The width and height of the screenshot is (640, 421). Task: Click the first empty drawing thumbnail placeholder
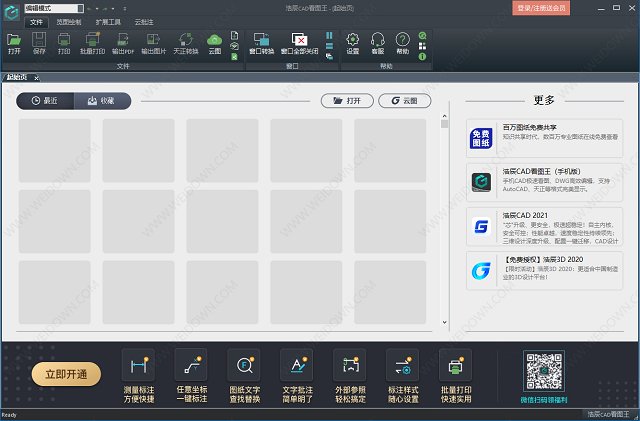(x=54, y=150)
